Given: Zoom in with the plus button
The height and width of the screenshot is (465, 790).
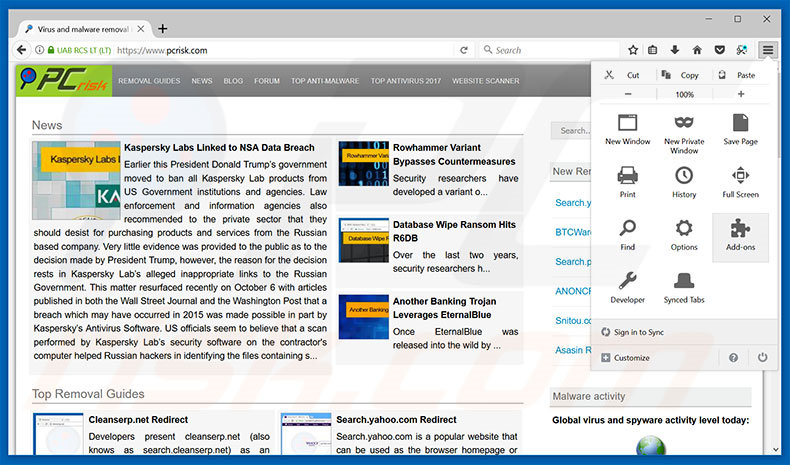Looking at the screenshot, I should pos(740,94).
